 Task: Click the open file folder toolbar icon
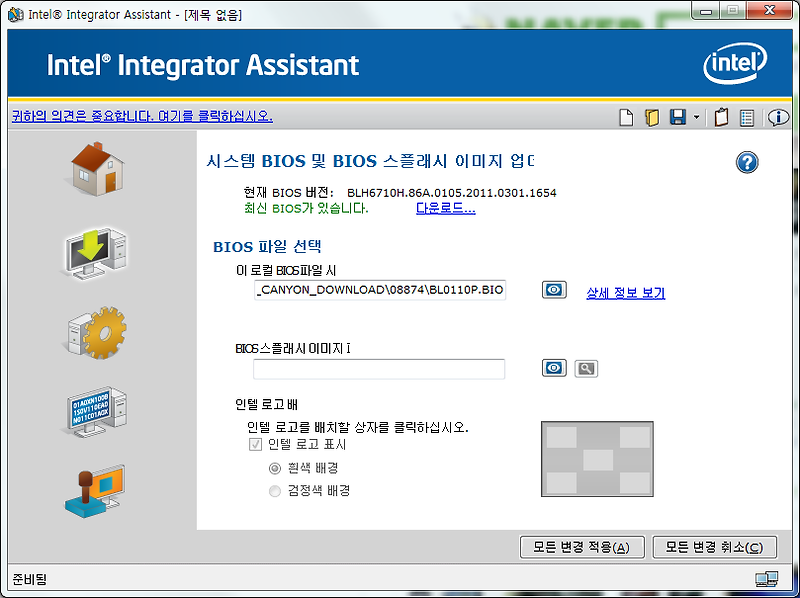[x=652, y=118]
